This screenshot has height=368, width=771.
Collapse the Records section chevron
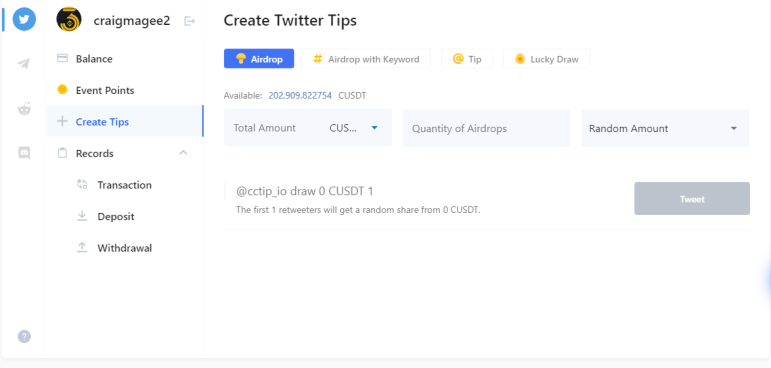pos(183,153)
